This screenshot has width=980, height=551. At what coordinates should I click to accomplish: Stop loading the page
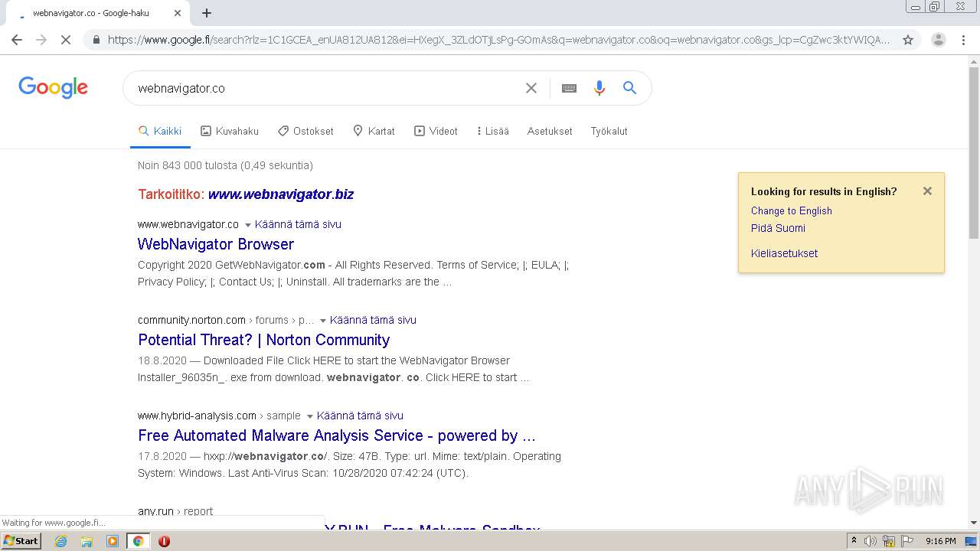click(x=66, y=40)
